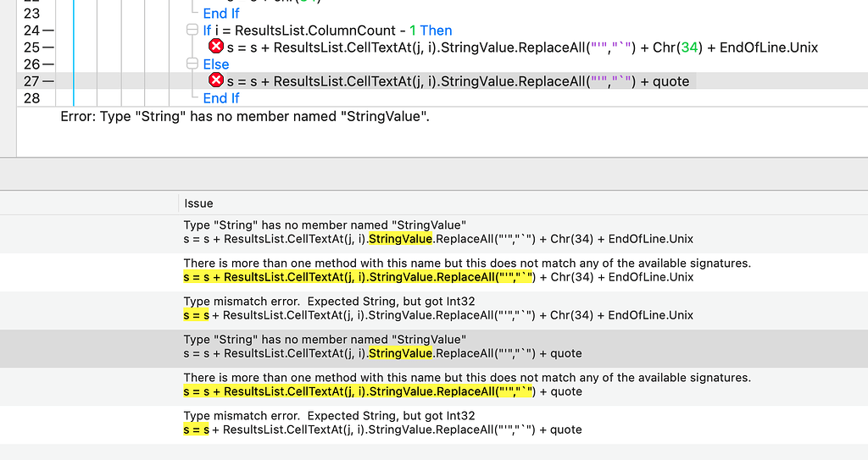Select first 'no member named StringValue' issue with EndOfLine.Unix
The width and height of the screenshot is (868, 460).
(434, 234)
